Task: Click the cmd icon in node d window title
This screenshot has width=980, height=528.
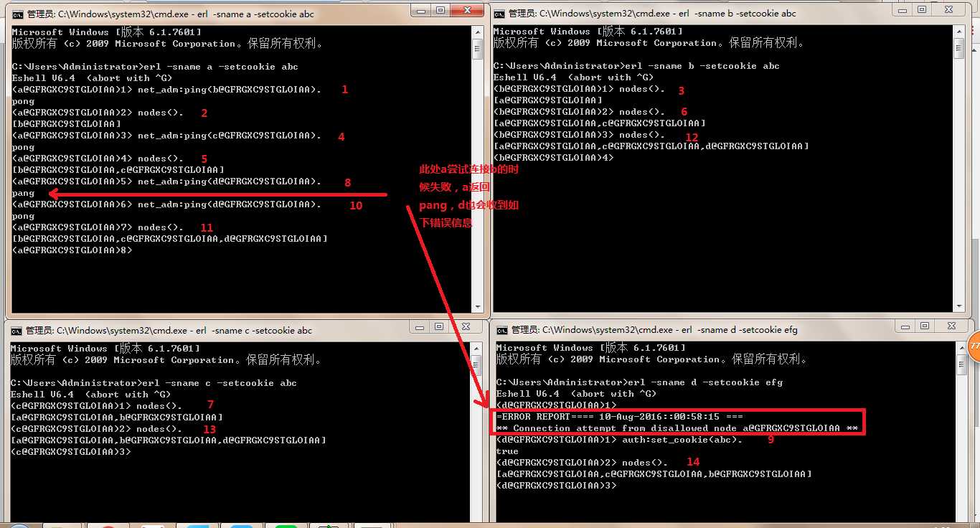Action: 502,329
